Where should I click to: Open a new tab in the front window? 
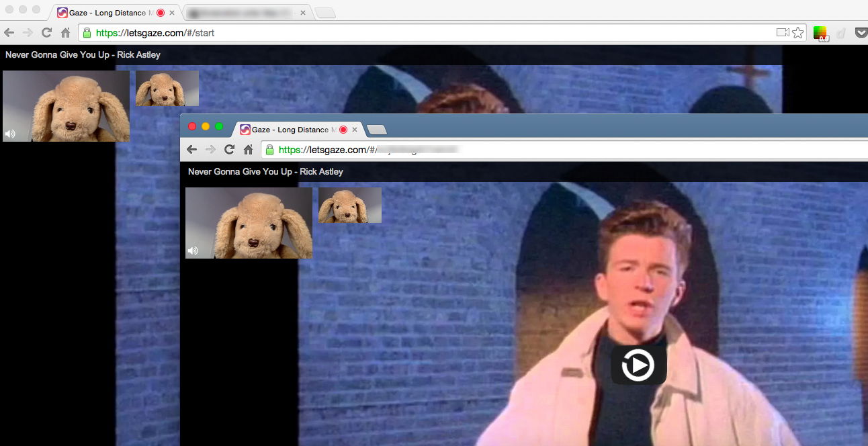376,130
